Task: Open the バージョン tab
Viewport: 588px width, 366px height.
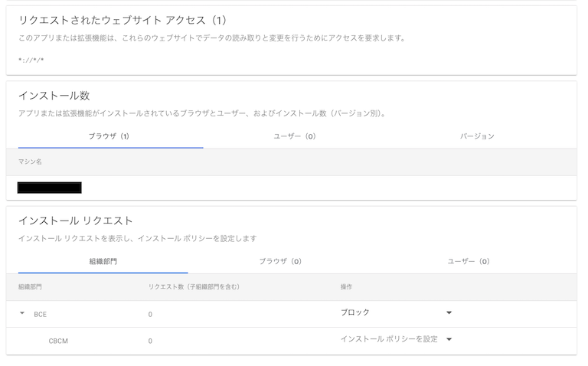Action: tap(477, 136)
